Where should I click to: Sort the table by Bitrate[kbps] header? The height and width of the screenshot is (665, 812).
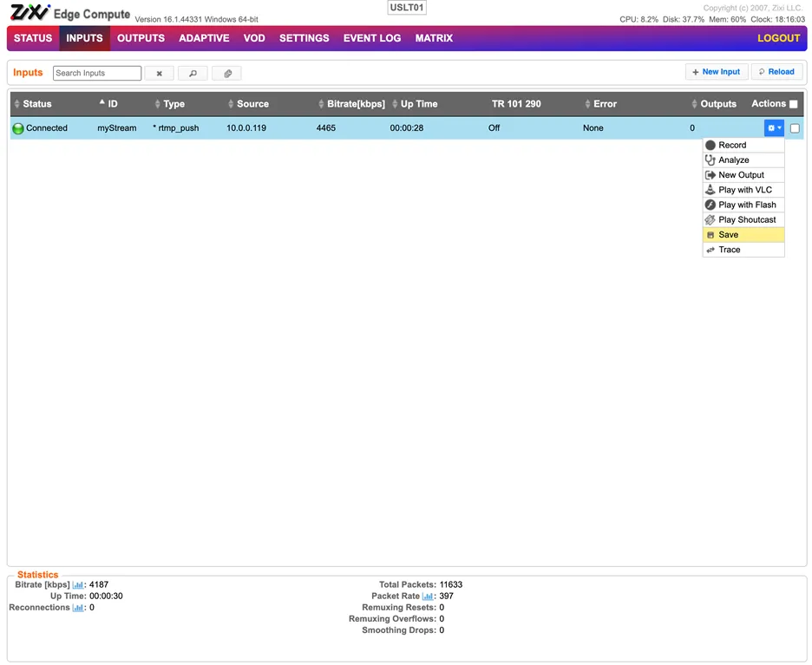click(352, 104)
